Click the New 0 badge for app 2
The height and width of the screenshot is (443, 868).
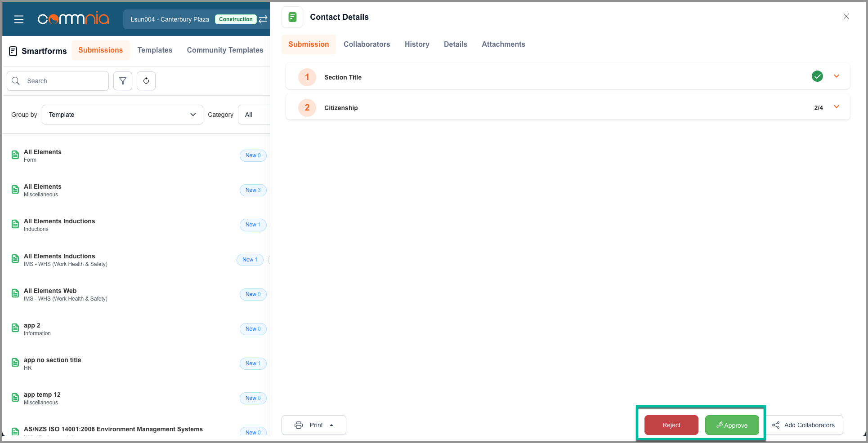253,329
